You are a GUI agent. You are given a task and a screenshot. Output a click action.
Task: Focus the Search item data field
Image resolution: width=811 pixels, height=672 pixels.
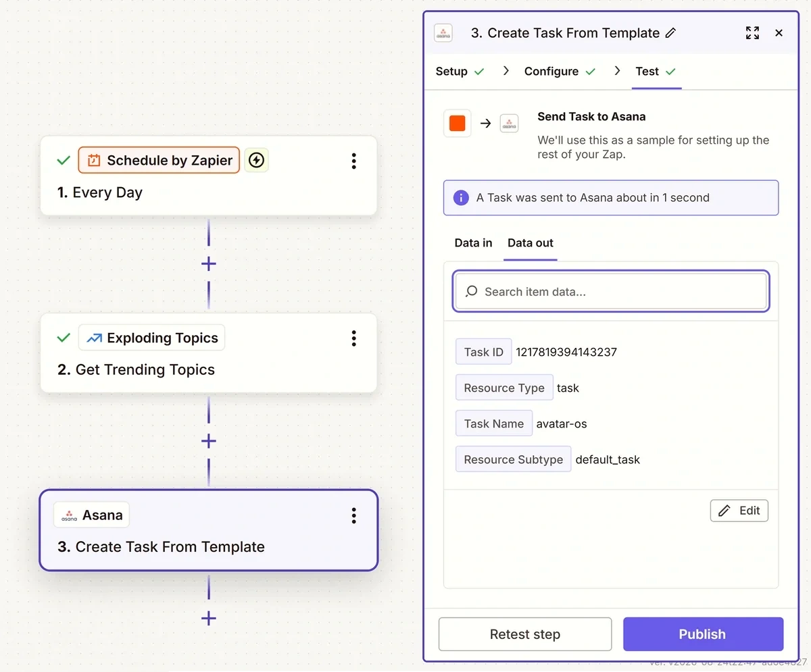[611, 292]
